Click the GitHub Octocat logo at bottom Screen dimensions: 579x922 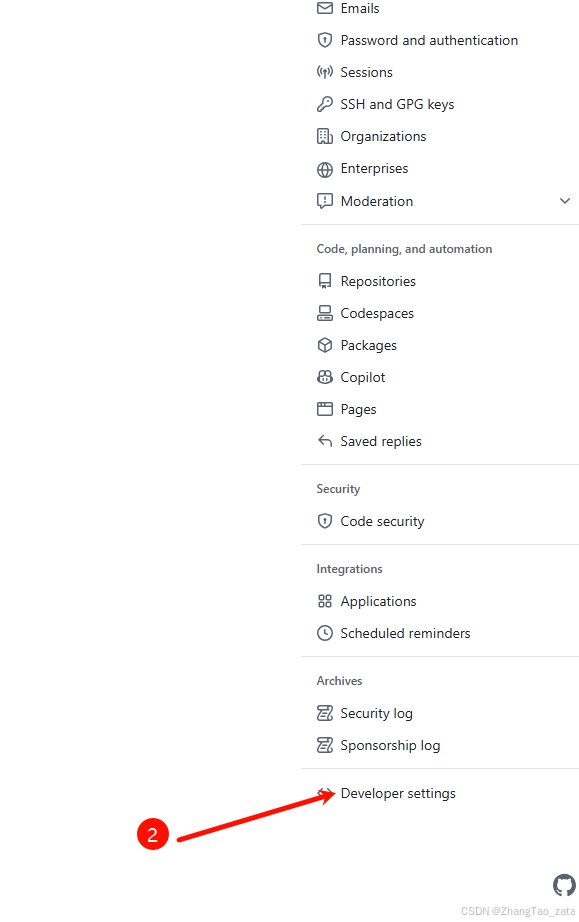click(564, 885)
